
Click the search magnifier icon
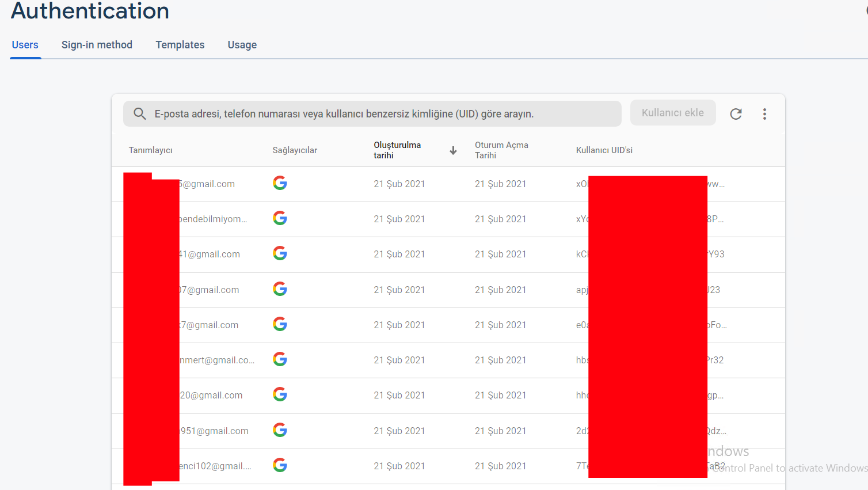pos(140,113)
